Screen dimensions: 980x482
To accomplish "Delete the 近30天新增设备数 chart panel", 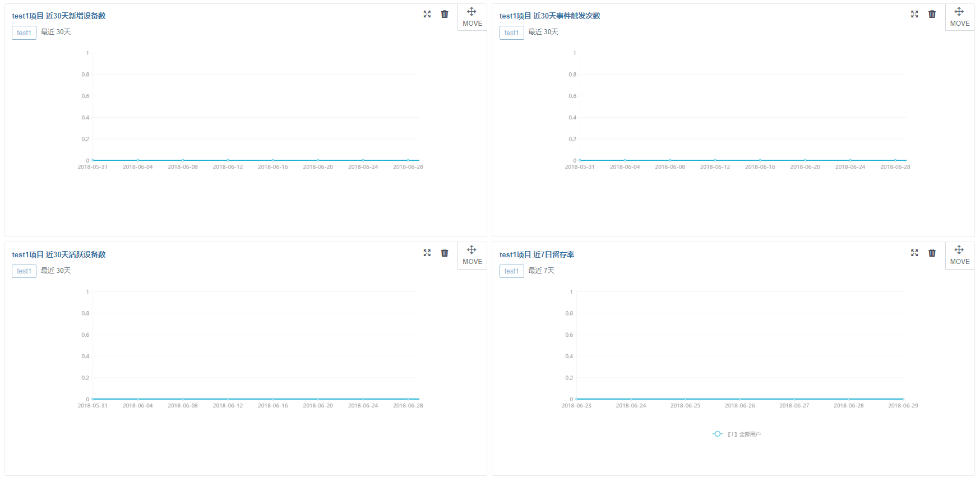I will pyautogui.click(x=445, y=14).
